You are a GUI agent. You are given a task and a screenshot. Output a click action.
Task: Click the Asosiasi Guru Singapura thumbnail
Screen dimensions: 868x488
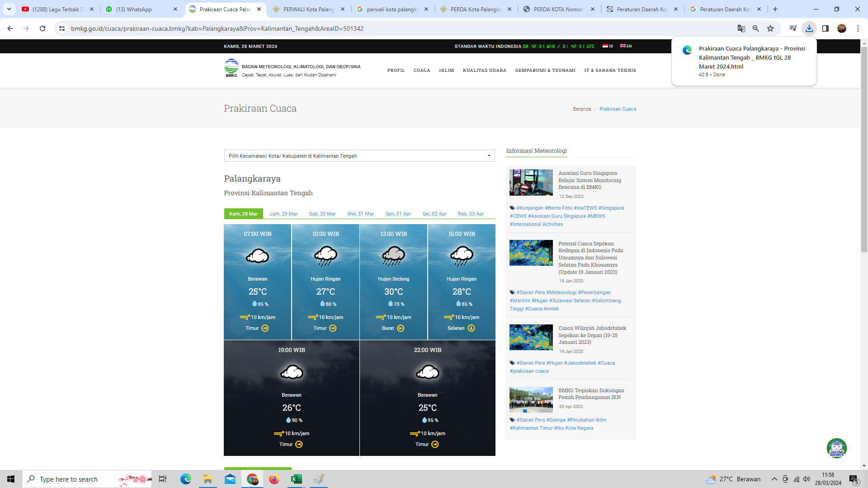point(531,183)
